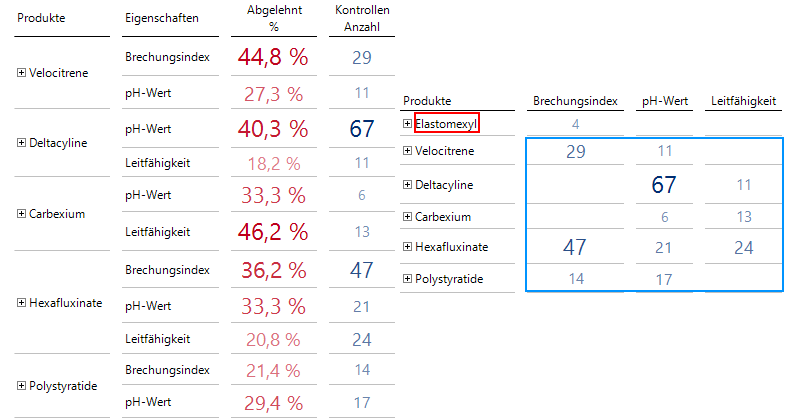794x419 pixels.
Task: Click the 36,2 % Brechungsindex value
Action: [x=273, y=270]
